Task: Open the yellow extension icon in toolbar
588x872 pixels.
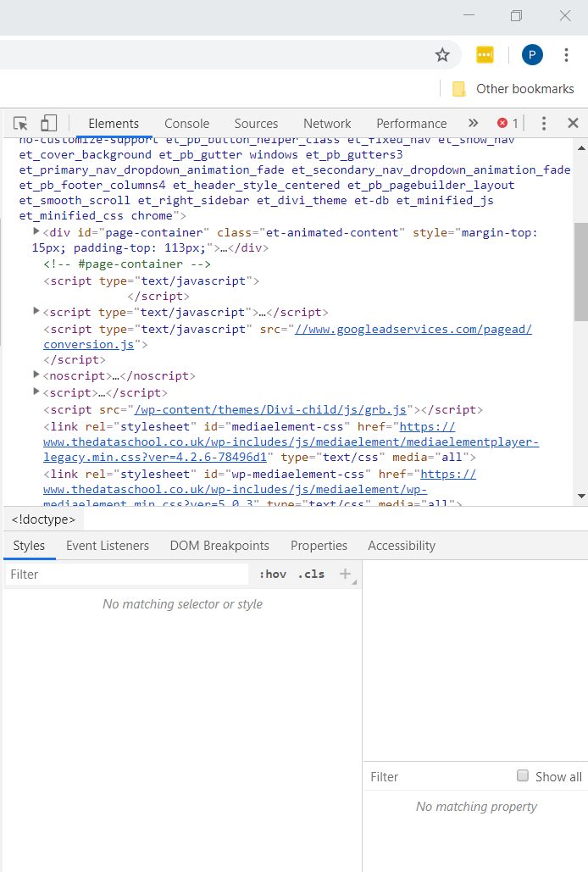Action: tap(485, 54)
